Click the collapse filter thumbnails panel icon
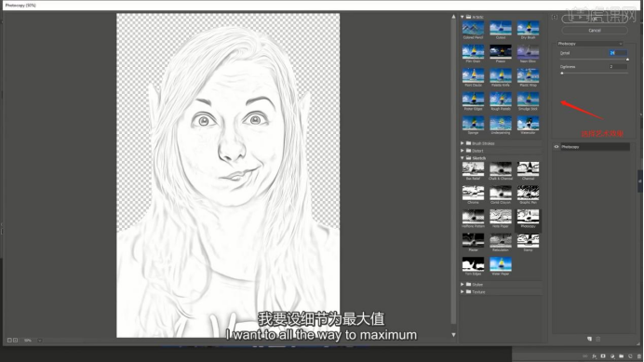The image size is (644, 362). (555, 17)
